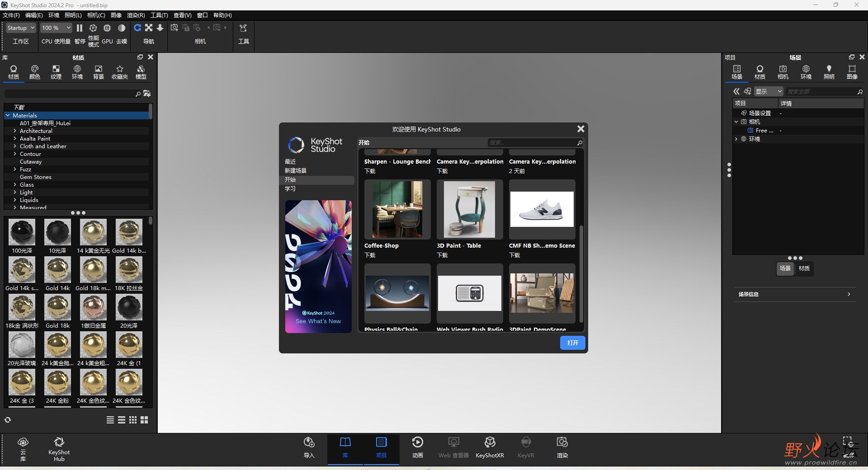This screenshot has width=868, height=470.
Task: Open the Favorites library tab
Action: [x=120, y=72]
